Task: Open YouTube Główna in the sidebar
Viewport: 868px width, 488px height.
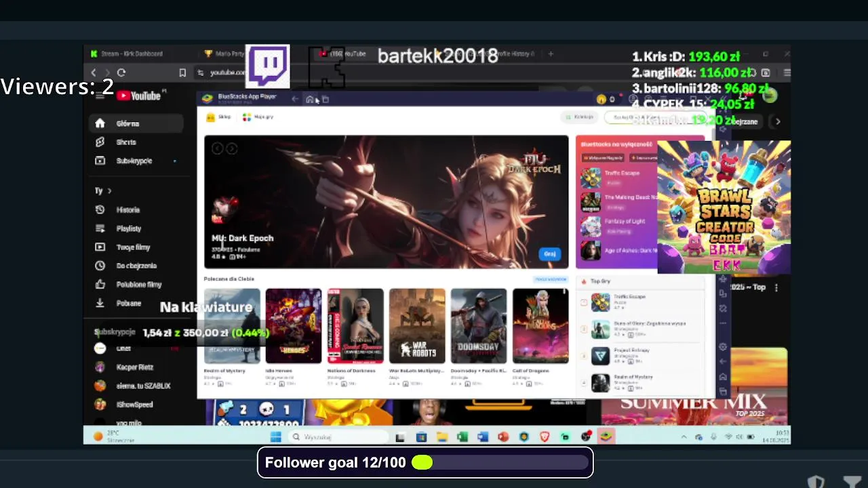Action: coord(136,123)
